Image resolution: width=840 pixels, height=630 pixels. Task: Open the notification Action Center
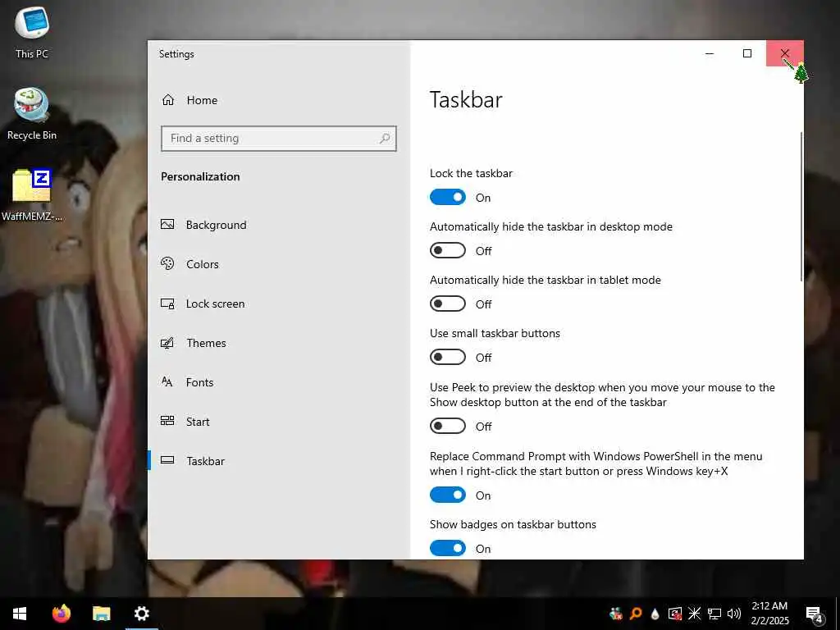point(815,614)
